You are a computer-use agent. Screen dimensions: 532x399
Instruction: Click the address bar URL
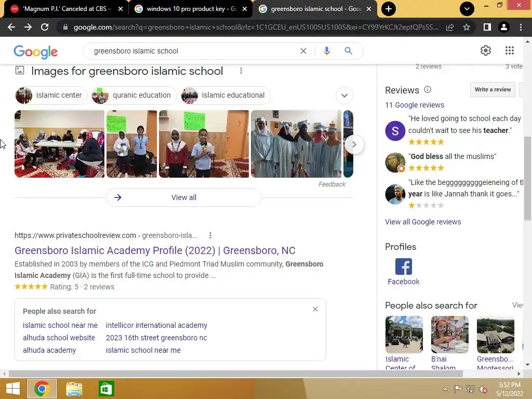[256, 27]
